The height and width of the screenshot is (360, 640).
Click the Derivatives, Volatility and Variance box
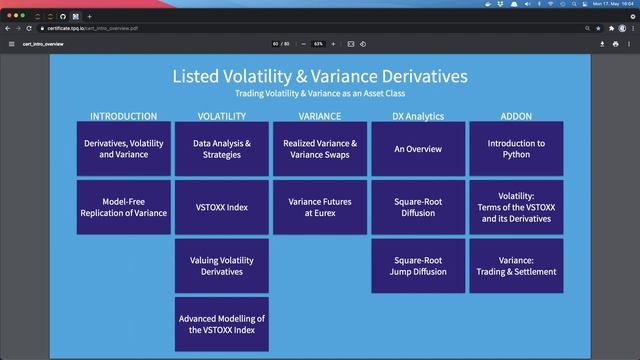tap(124, 149)
